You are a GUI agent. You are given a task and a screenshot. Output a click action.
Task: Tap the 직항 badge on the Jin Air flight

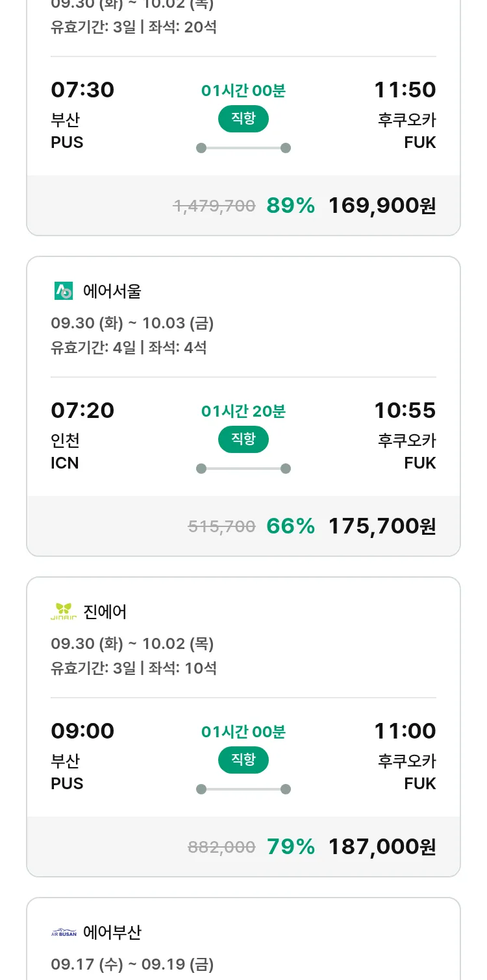tap(243, 760)
